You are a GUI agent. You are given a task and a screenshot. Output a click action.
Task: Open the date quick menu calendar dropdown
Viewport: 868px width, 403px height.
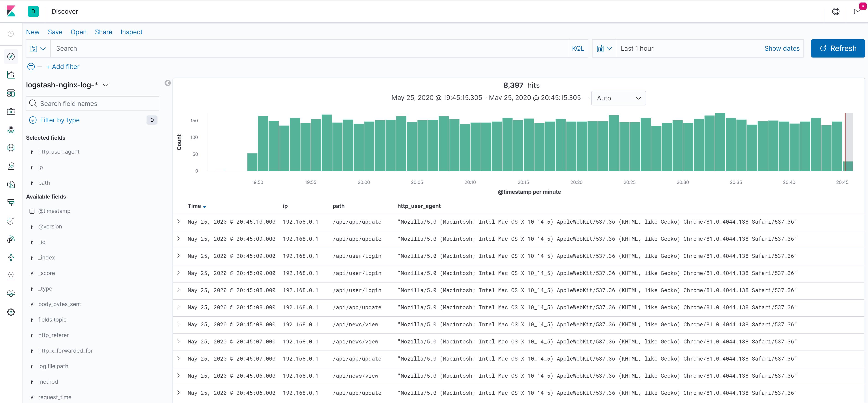pyautogui.click(x=604, y=49)
